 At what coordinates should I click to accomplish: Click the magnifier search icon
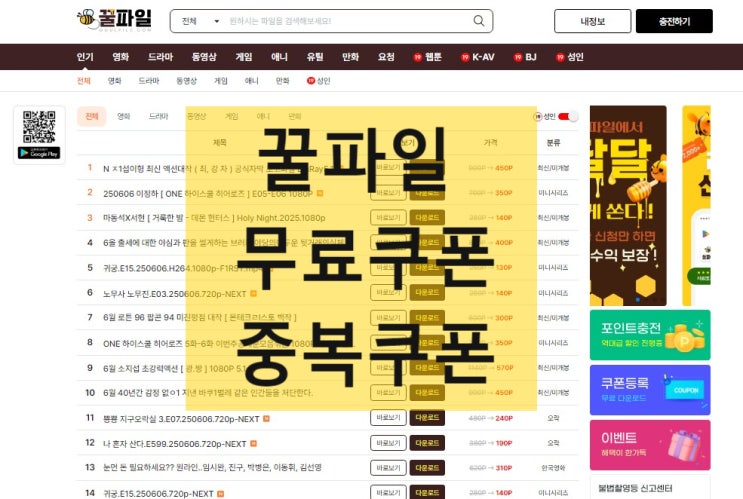(x=479, y=21)
